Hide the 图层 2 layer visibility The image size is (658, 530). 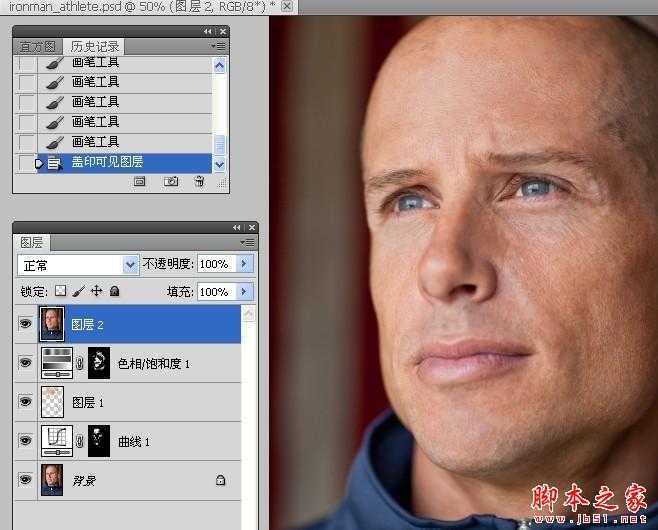point(26,324)
